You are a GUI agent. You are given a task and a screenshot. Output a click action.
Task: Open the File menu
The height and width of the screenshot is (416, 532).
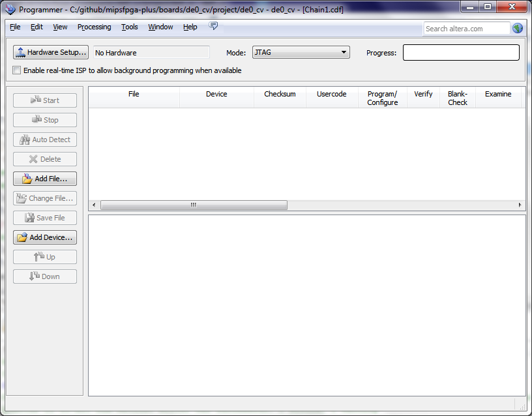[15, 27]
